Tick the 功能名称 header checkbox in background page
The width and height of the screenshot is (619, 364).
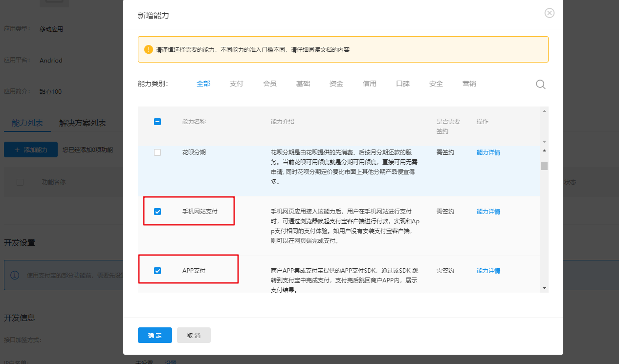20,182
